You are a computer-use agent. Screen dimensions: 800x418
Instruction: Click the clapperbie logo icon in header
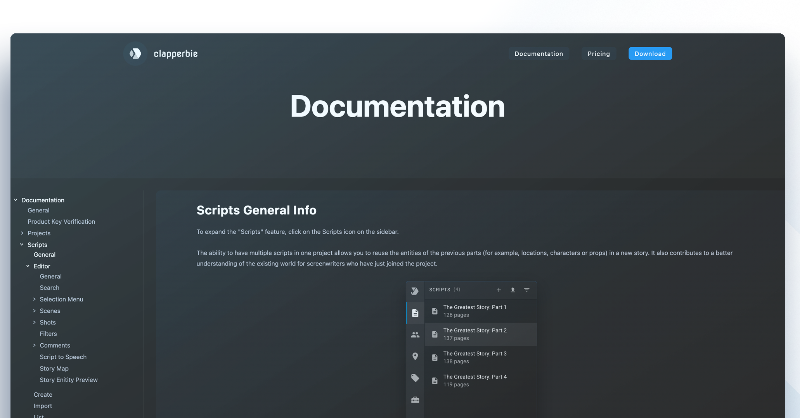pyautogui.click(x=135, y=54)
